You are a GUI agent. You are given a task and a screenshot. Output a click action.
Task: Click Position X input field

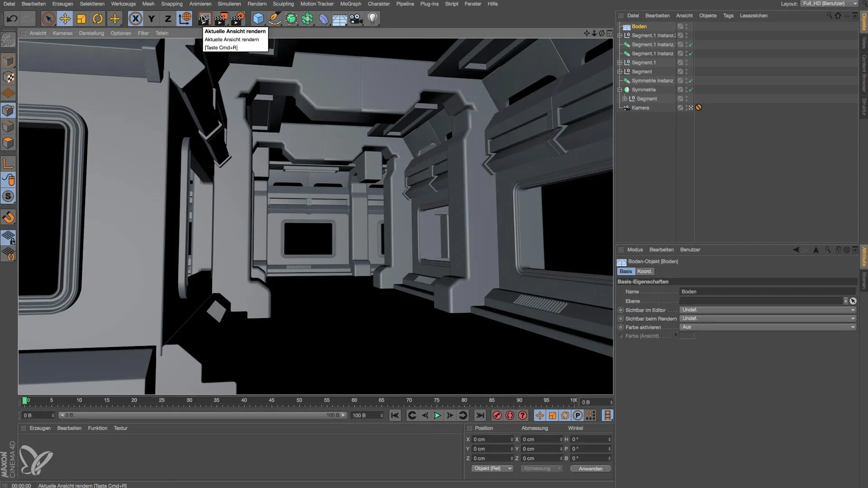(x=492, y=439)
